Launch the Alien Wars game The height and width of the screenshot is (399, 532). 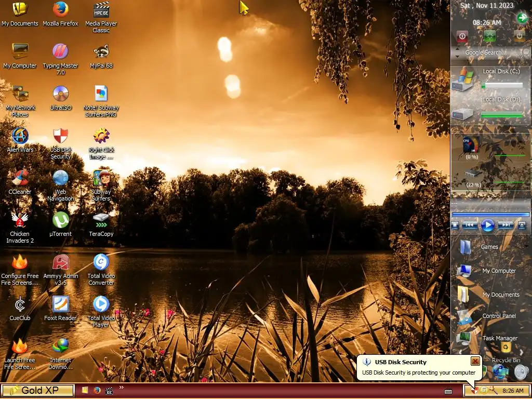coord(20,140)
